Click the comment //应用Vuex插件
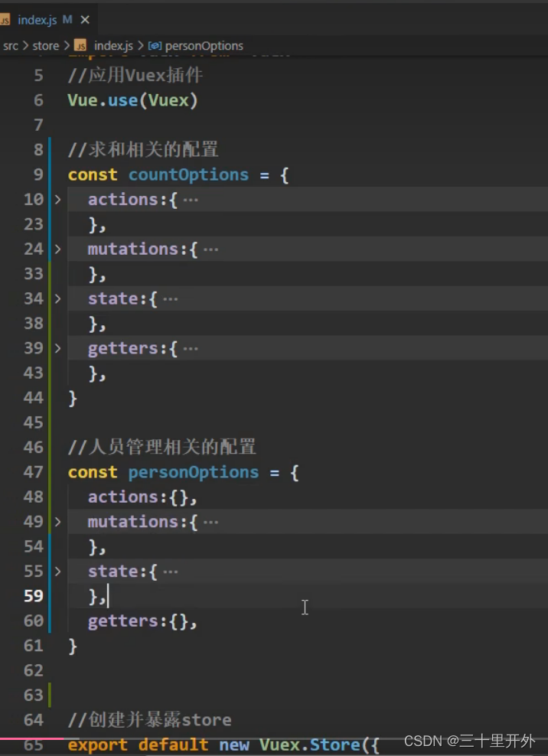The width and height of the screenshot is (548, 756). (x=135, y=75)
